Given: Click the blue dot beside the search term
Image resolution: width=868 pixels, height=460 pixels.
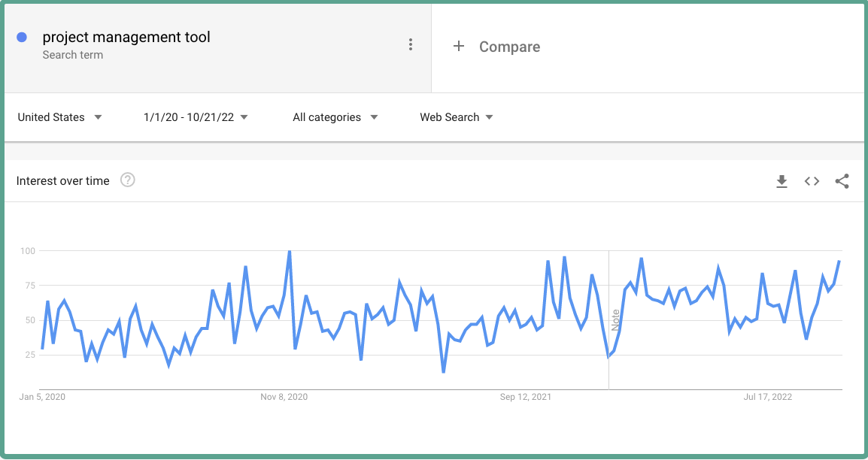Looking at the screenshot, I should pyautogui.click(x=22, y=37).
